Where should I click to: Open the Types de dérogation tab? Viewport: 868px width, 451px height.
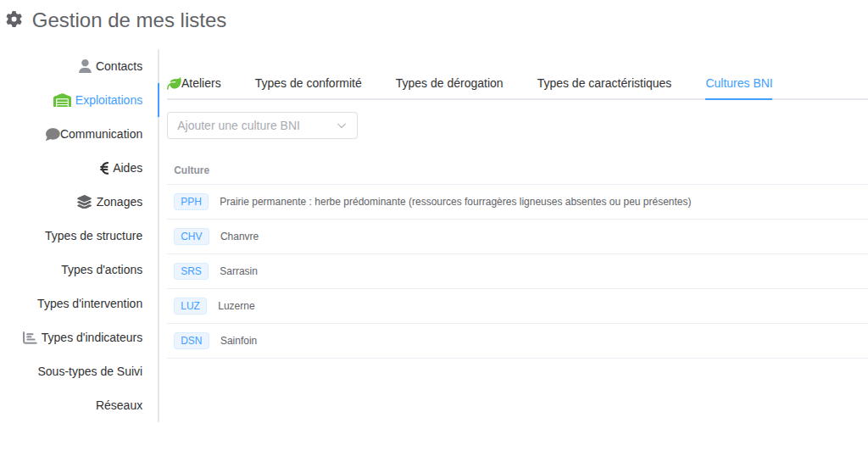(449, 83)
